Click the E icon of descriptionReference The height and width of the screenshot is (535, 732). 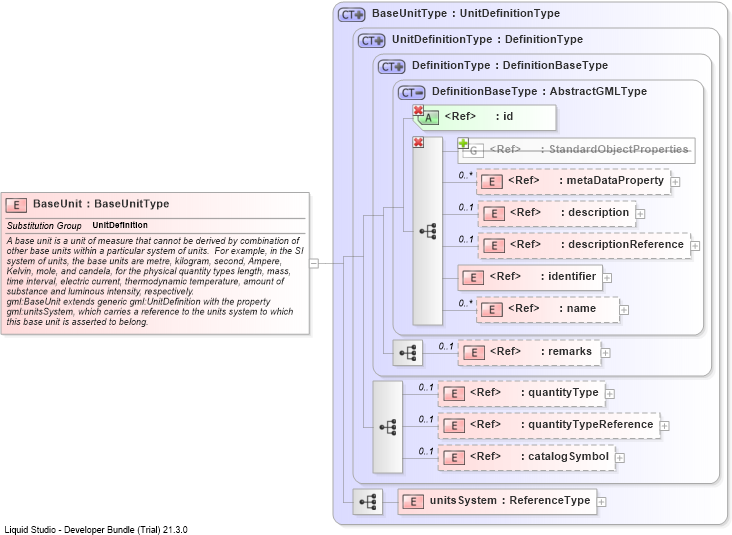tap(494, 246)
